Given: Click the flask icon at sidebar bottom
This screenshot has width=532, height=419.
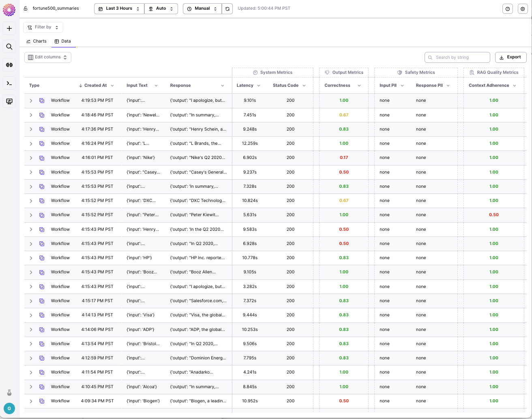Looking at the screenshot, I should coord(9,393).
